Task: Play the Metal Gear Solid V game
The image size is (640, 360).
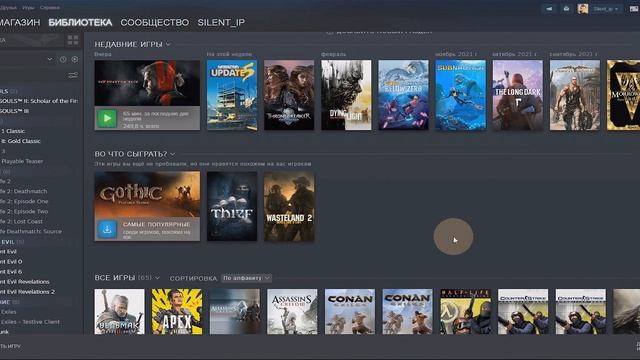Action: tap(107, 119)
